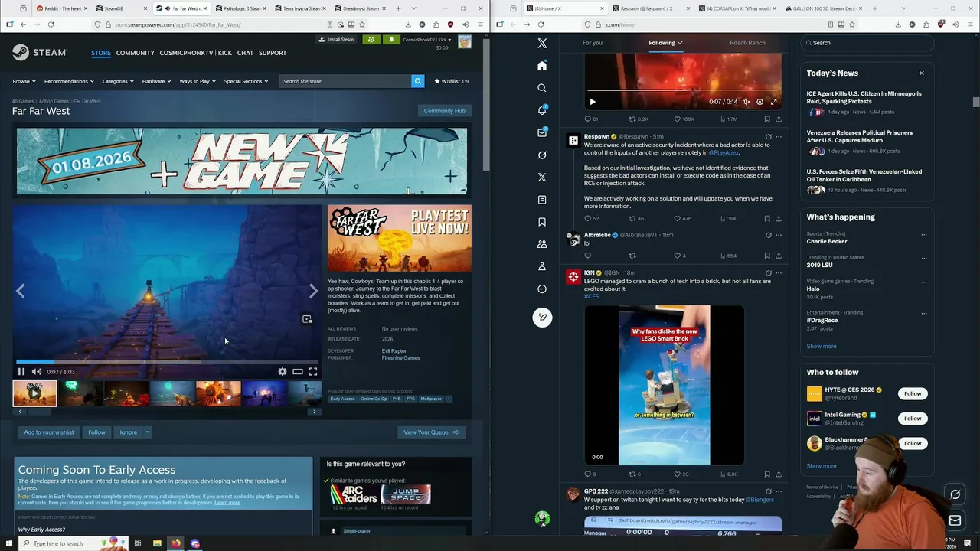Click the Search the store field

click(x=345, y=81)
